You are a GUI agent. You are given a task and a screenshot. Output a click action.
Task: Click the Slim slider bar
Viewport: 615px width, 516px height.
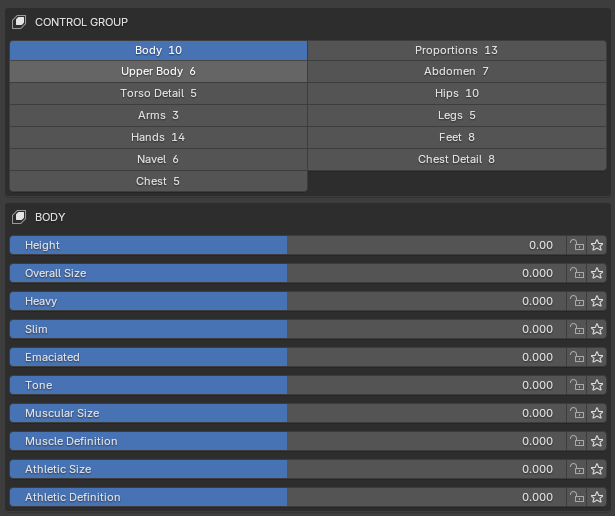(288, 329)
